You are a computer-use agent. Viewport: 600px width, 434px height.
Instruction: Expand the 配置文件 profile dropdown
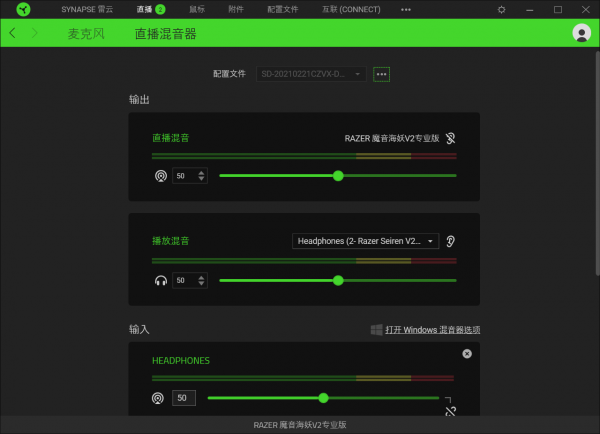(311, 74)
